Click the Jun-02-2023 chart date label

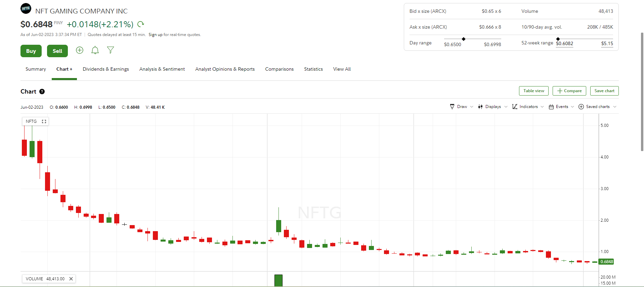click(x=32, y=107)
